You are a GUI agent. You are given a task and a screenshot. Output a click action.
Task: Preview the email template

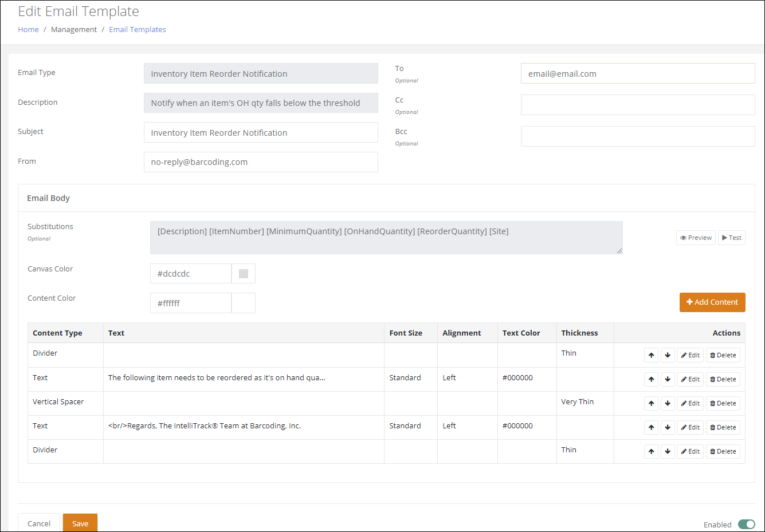click(x=696, y=238)
